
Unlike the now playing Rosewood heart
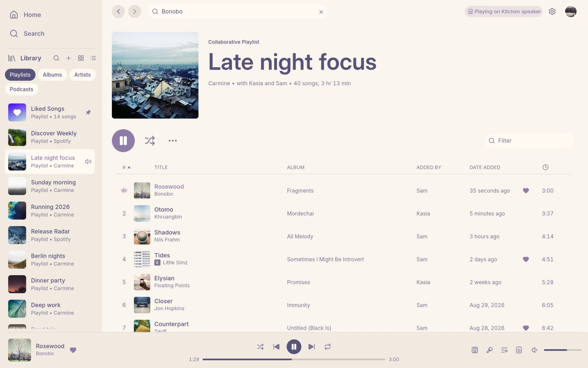point(73,350)
